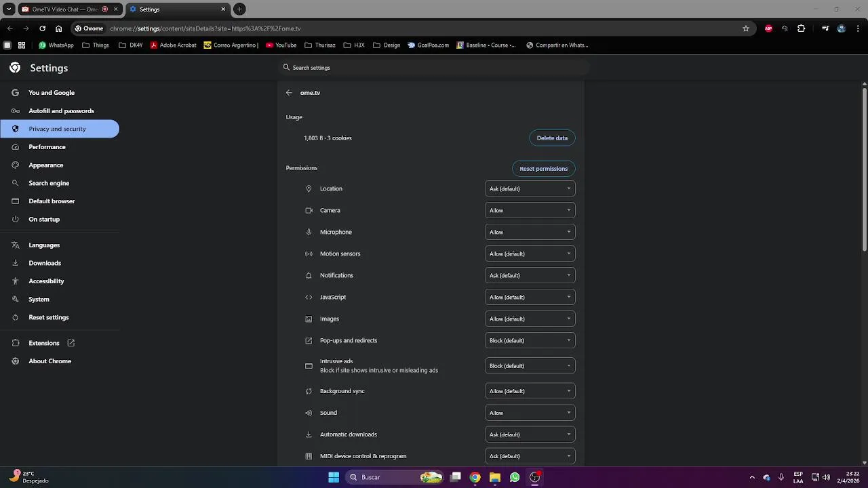Screen dimensions: 868x488
Task: Open Autofill and passwords section
Action: point(60,110)
